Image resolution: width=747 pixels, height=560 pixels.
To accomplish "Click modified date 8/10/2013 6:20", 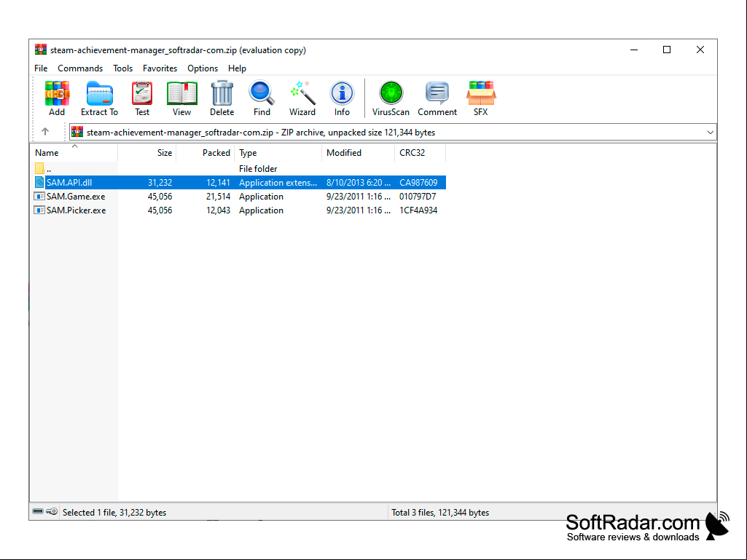I will (359, 182).
